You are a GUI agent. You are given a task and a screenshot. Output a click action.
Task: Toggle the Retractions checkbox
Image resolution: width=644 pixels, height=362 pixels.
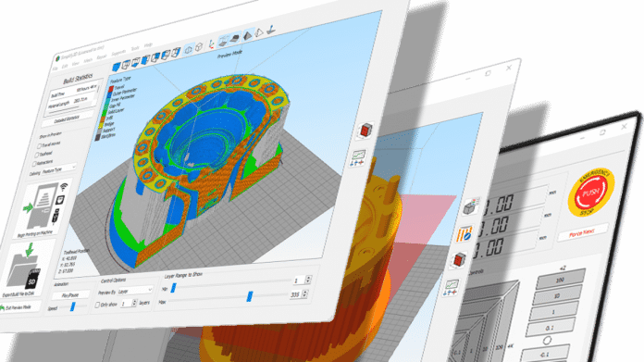click(34, 164)
